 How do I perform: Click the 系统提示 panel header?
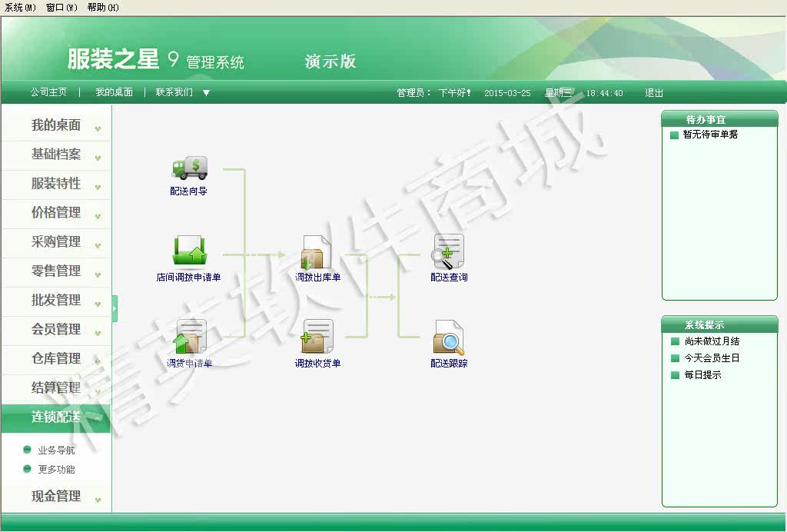pos(719,324)
